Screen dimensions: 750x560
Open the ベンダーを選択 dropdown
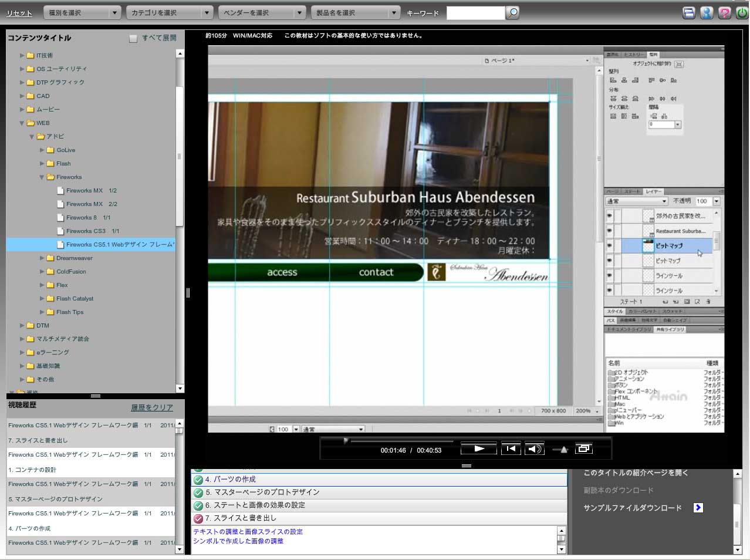pyautogui.click(x=262, y=12)
